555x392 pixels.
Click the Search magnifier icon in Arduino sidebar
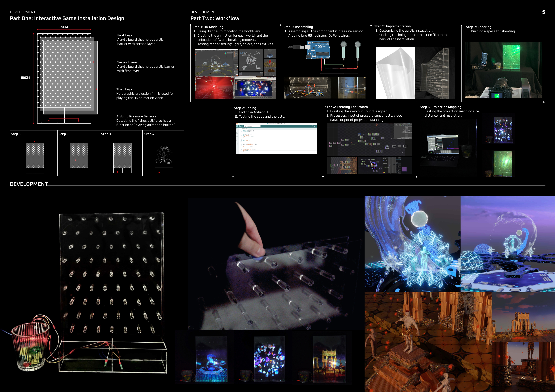point(237,144)
